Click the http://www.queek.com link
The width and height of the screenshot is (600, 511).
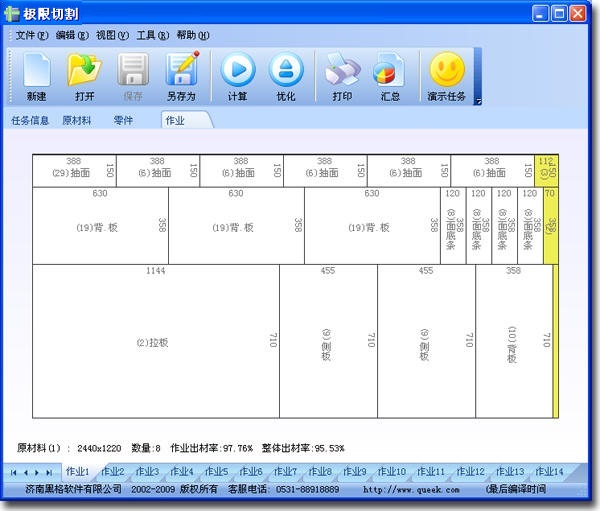pyautogui.click(x=410, y=489)
